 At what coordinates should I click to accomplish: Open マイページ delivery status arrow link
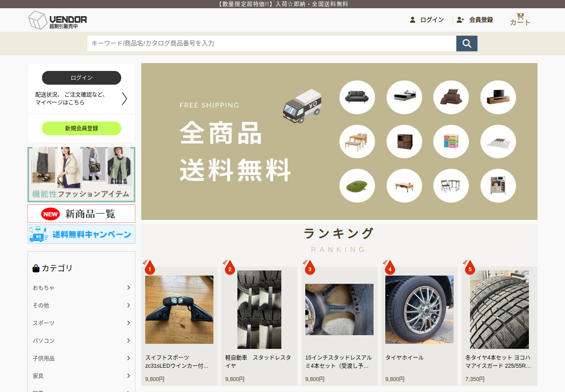pyautogui.click(x=82, y=98)
